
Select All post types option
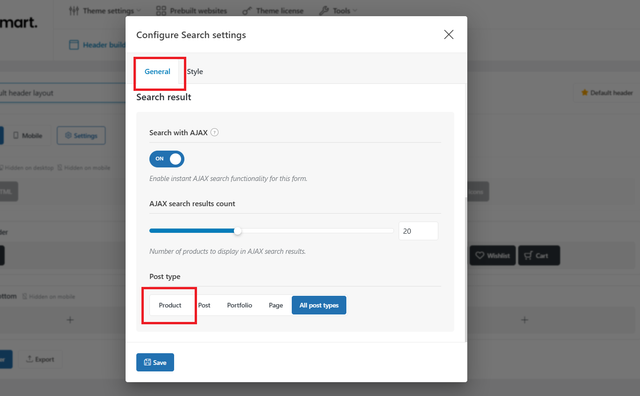(319, 305)
